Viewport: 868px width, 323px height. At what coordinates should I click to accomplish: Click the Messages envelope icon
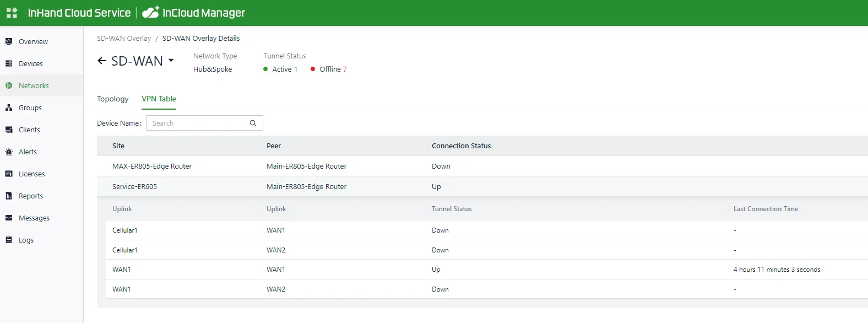click(9, 218)
